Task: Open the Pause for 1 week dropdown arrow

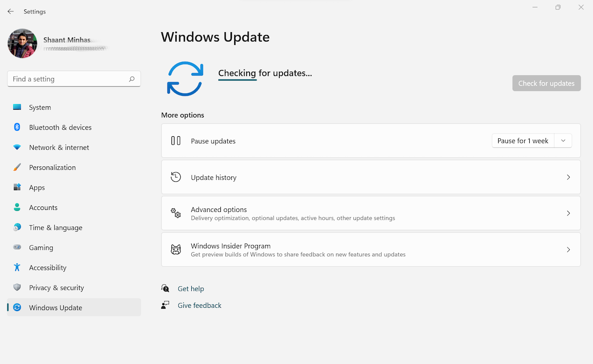Action: click(563, 140)
